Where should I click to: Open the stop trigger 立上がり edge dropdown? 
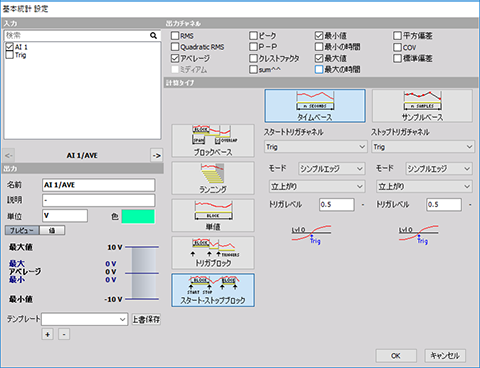(x=424, y=186)
